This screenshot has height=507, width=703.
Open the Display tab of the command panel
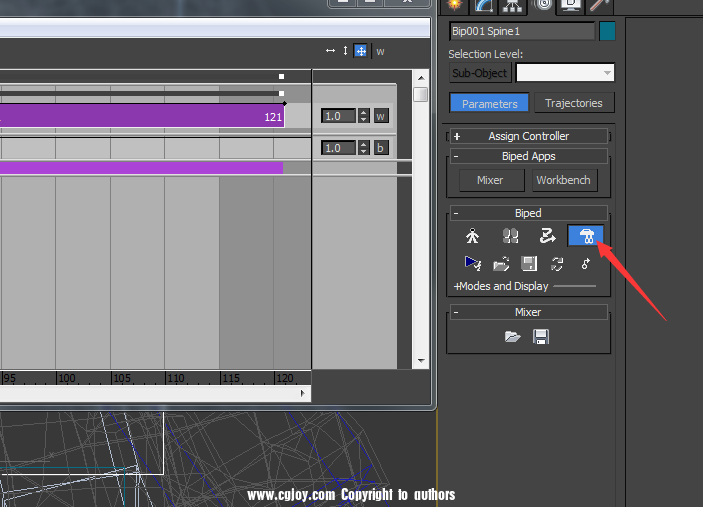(570, 5)
